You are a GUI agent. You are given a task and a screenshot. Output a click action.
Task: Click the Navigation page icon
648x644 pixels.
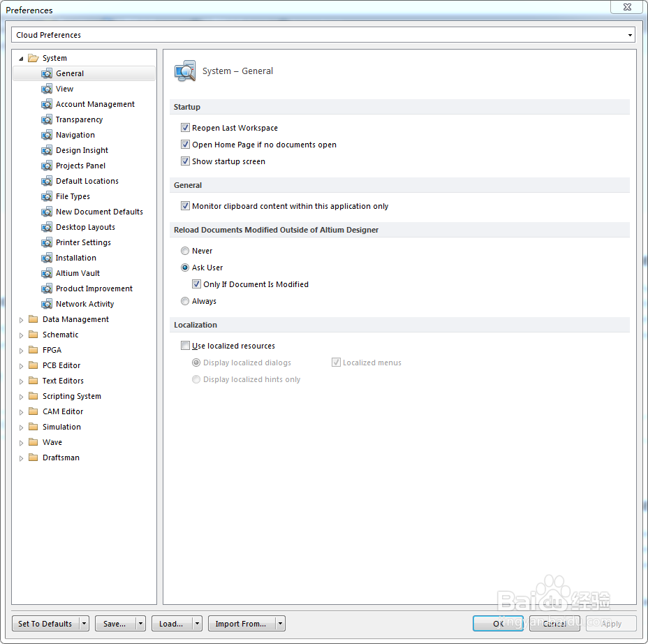click(47, 135)
